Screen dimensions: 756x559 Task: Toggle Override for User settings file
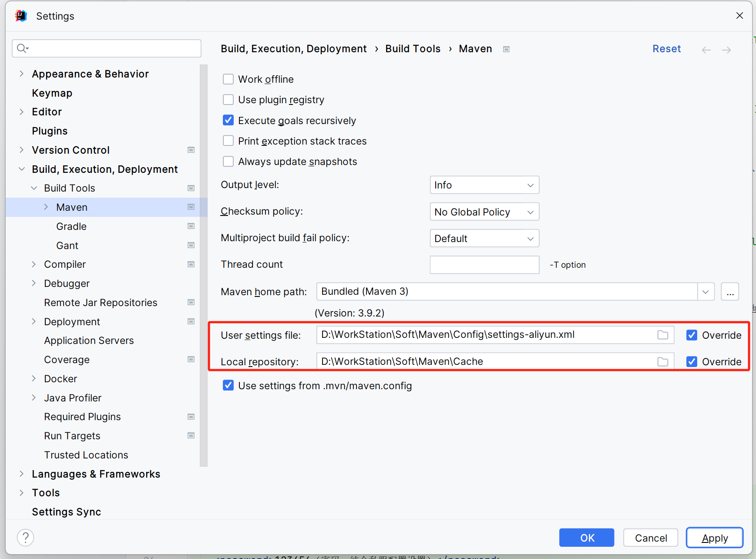pos(692,335)
